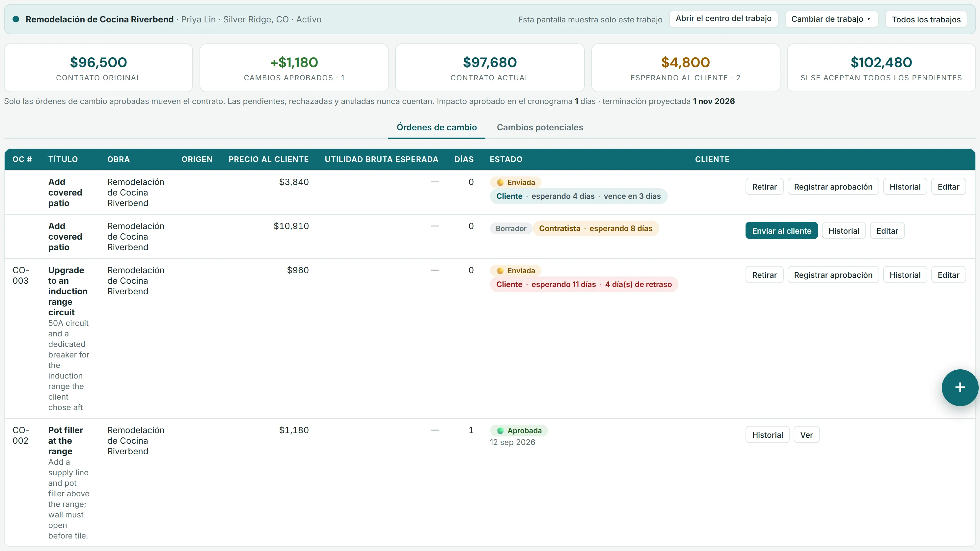This screenshot has width=980, height=551.
Task: Click 'Remodelación de Cocina Riverbend' header title
Action: pos(100,19)
